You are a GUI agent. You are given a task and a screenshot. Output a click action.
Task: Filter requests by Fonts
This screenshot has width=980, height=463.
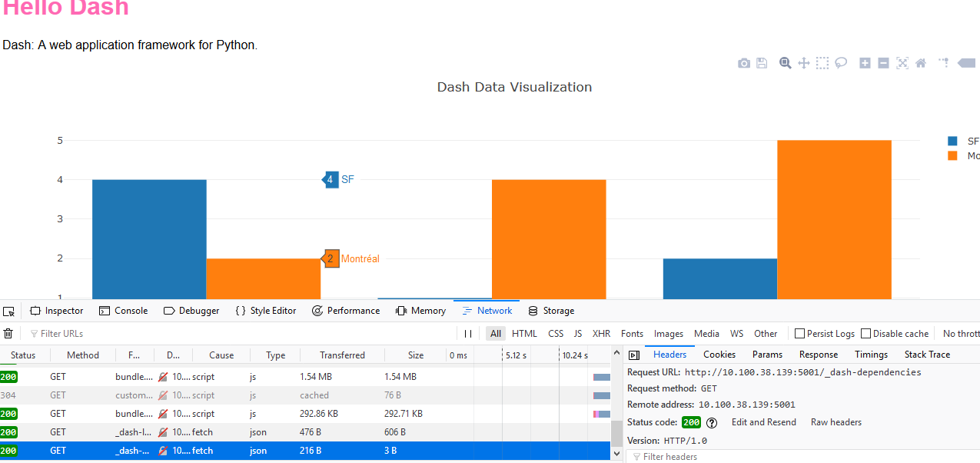633,334
